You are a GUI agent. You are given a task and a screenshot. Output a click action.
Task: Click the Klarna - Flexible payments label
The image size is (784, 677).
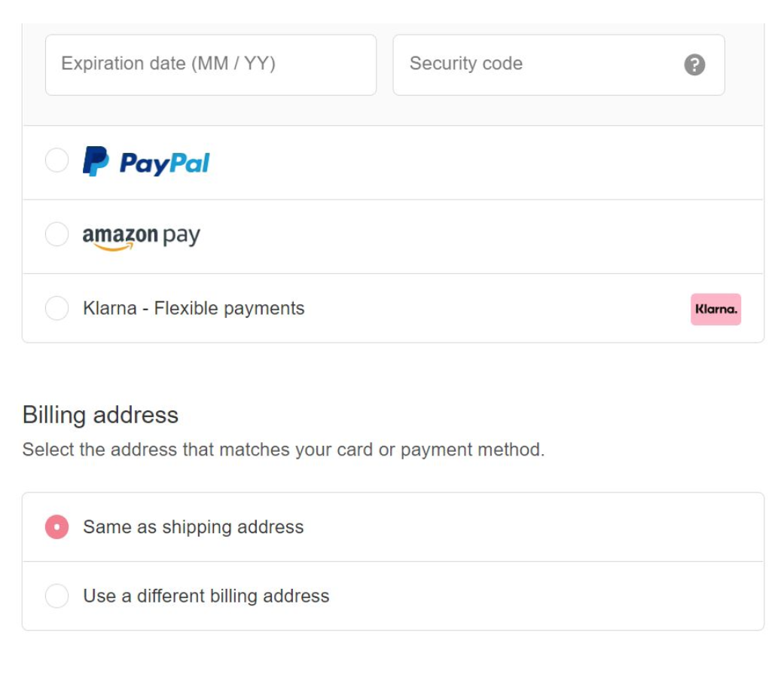194,309
